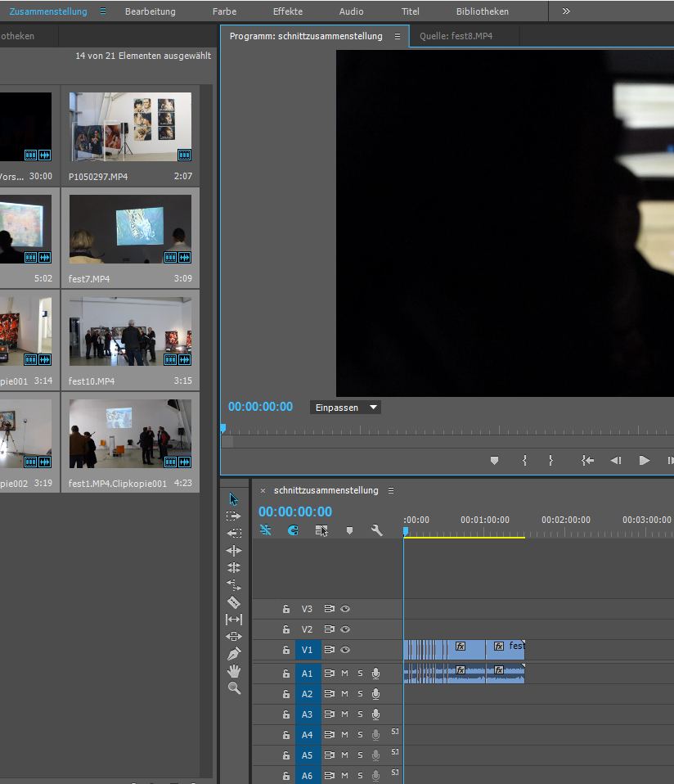This screenshot has height=784, width=674.
Task: Select the Slip tool
Action: pos(234,620)
